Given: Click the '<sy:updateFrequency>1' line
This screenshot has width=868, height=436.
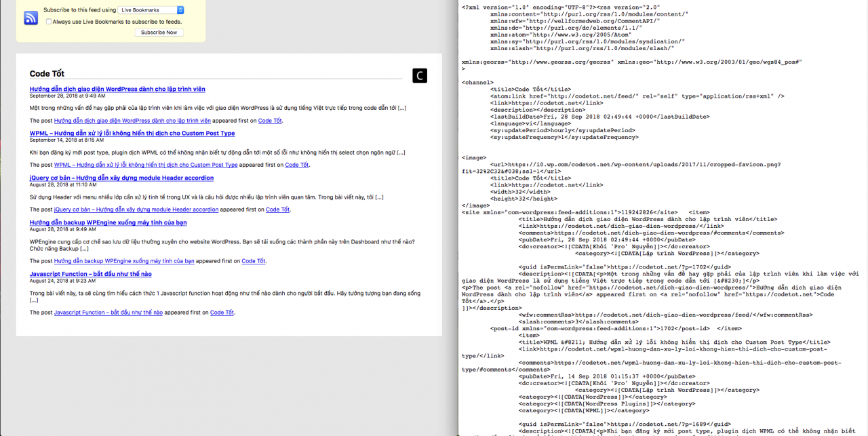Looking at the screenshot, I should 564,137.
